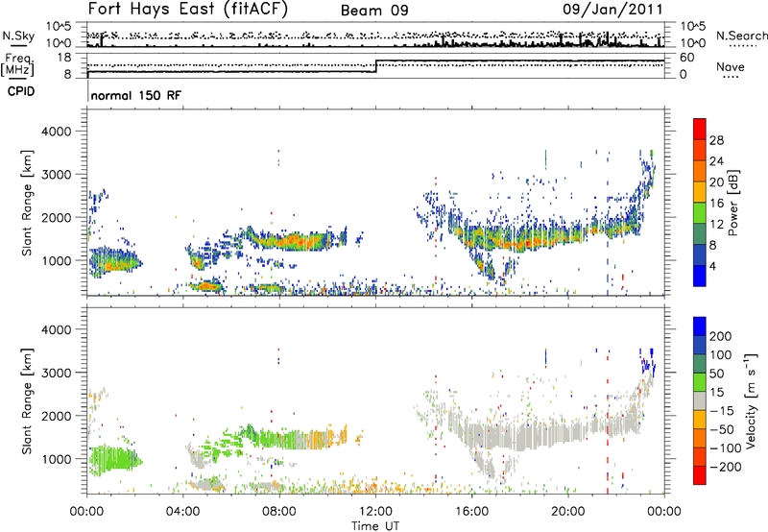This screenshot has height=532, width=768.
Task: Click the power panel 'Slant Range [km]' label
Action: click(x=27, y=203)
